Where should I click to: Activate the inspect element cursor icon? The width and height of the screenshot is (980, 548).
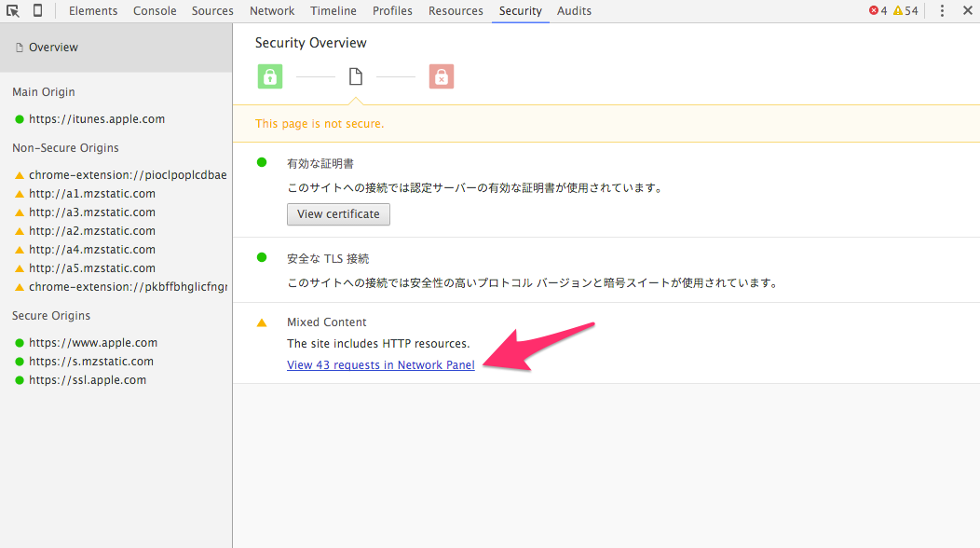pos(12,10)
